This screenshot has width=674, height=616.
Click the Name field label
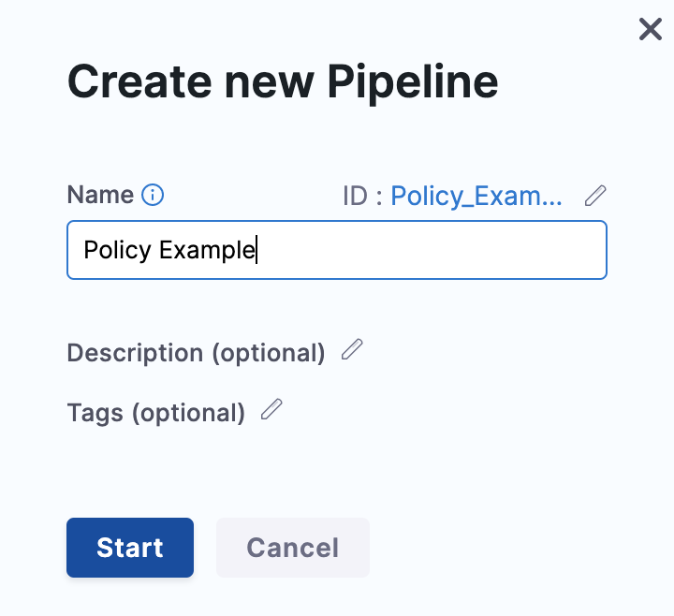coord(100,195)
